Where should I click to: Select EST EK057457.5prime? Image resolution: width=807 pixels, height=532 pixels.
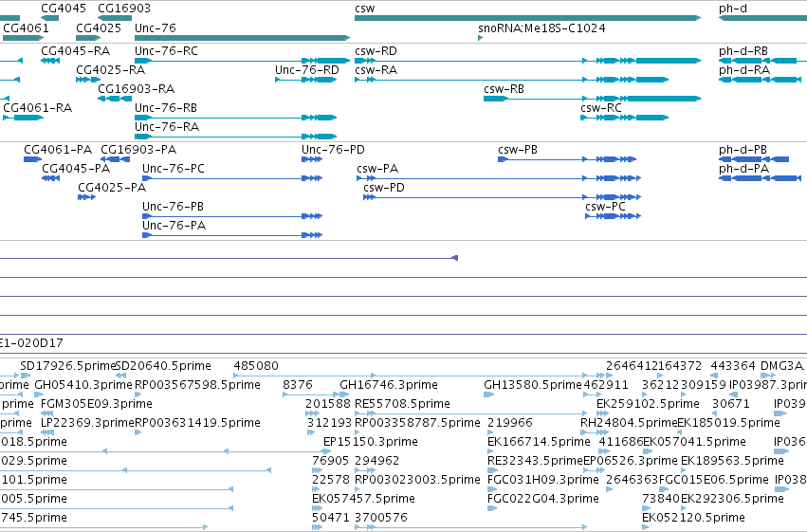click(363, 499)
